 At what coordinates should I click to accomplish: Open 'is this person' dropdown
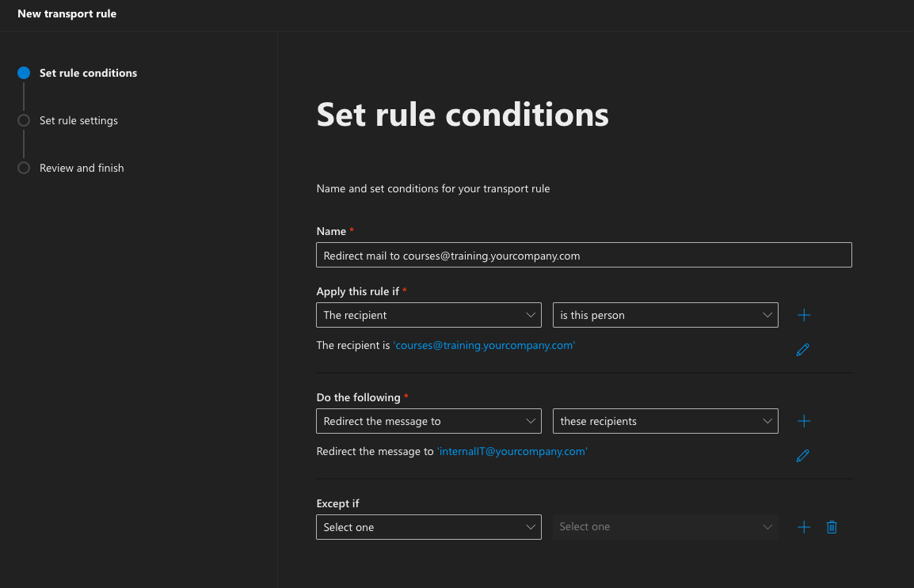click(x=665, y=315)
